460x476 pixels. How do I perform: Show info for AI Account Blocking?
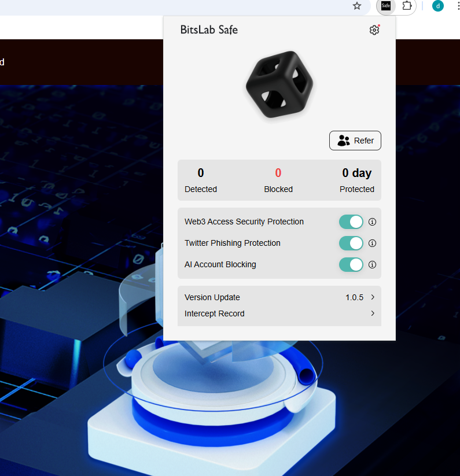point(372,265)
